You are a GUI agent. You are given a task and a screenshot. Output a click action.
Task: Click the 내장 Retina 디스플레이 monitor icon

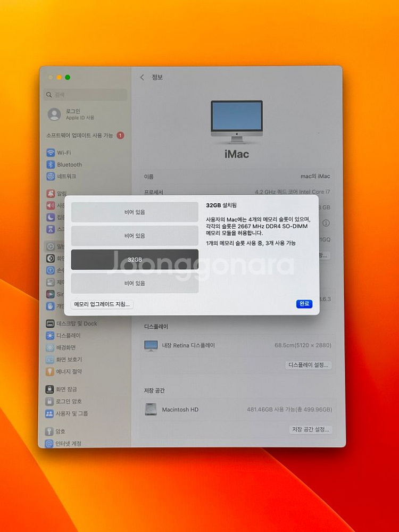(151, 345)
